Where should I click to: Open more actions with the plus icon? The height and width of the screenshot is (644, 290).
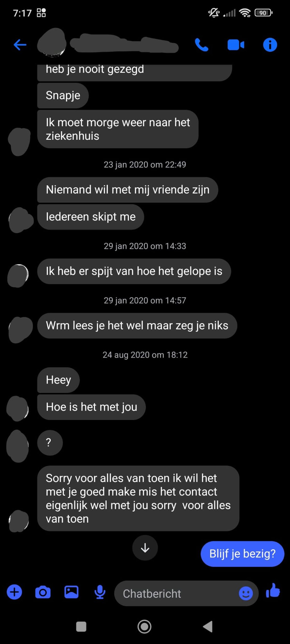14,592
